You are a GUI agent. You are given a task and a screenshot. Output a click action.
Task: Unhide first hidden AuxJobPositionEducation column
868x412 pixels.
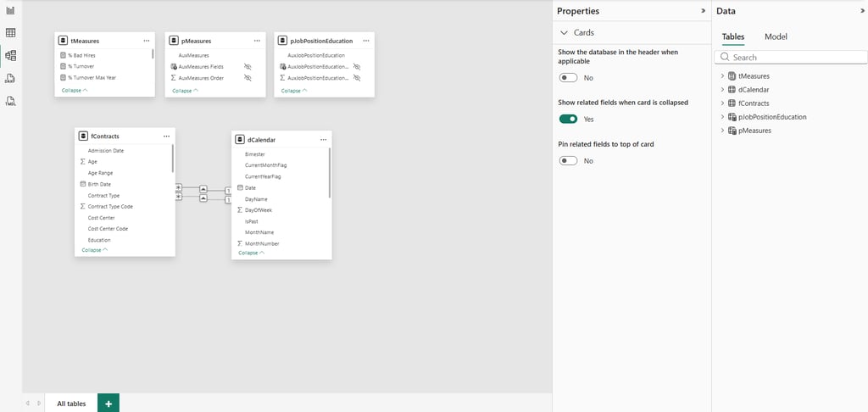357,66
